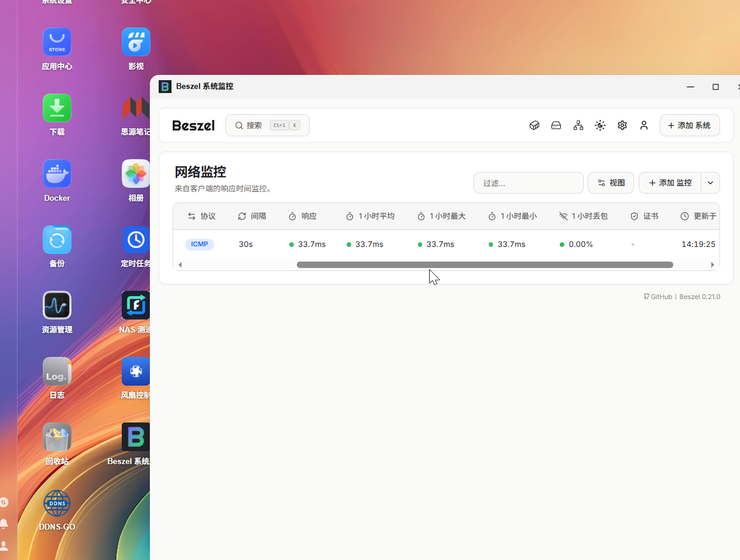This screenshot has width=740, height=560.
Task: Minimize the Beszel 系统监控 window
Action: (x=691, y=87)
